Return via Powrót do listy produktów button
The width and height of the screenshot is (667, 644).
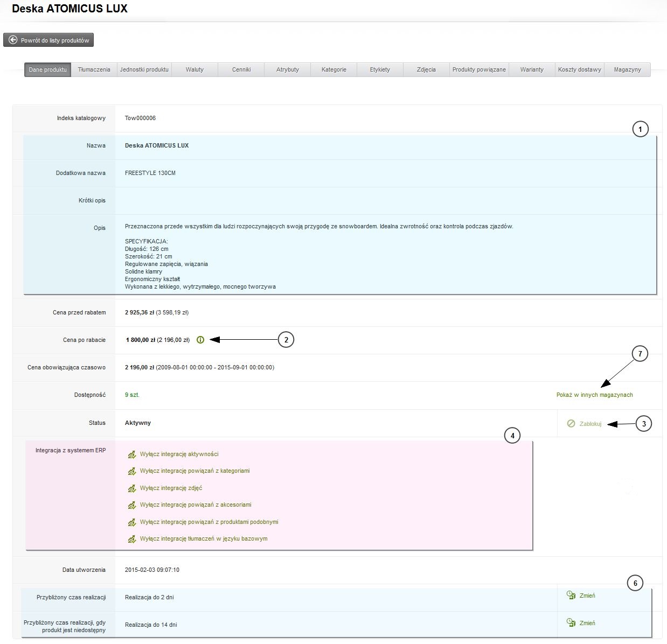pyautogui.click(x=49, y=40)
